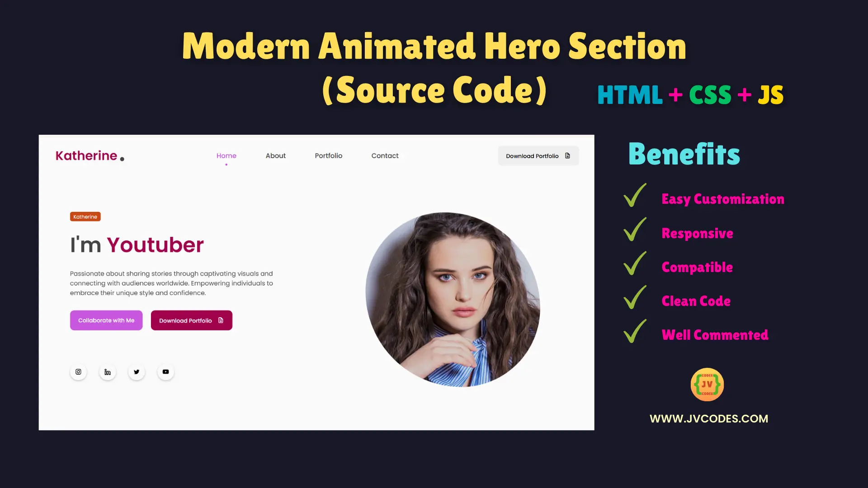Click the LinkedIn icon

pos(107,372)
